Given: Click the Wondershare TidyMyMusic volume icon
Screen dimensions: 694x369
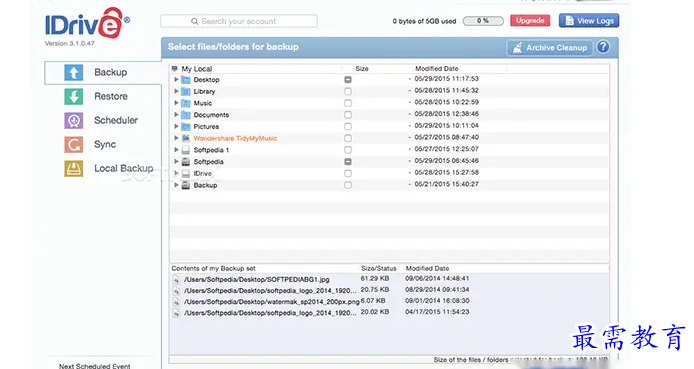Looking at the screenshot, I should (x=186, y=138).
